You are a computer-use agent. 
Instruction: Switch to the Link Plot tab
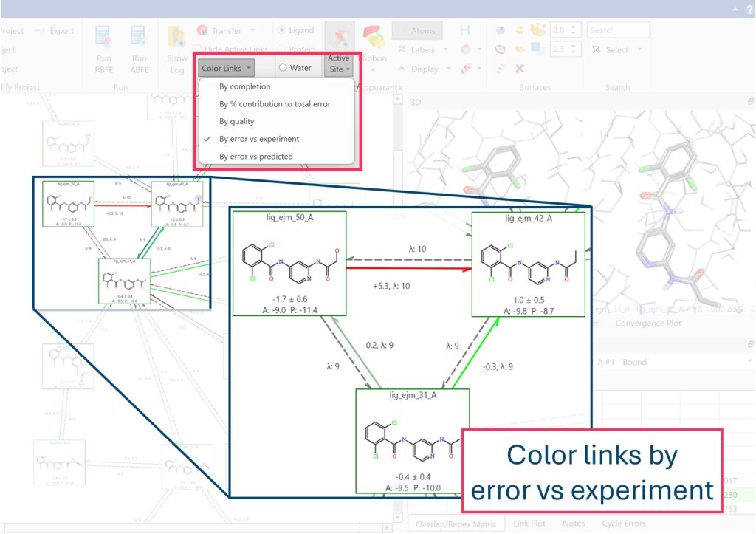pos(529,524)
